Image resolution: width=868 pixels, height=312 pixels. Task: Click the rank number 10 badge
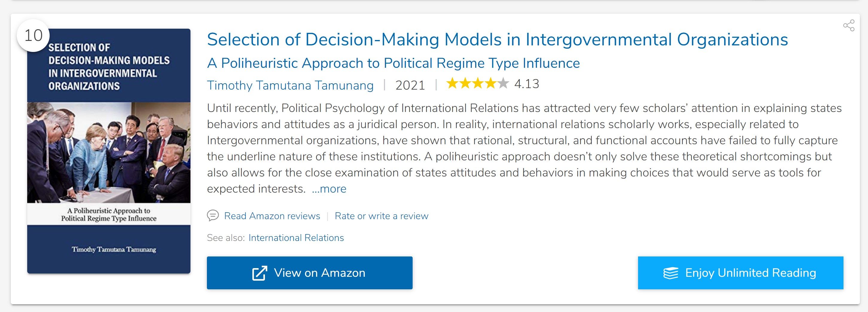click(x=33, y=36)
